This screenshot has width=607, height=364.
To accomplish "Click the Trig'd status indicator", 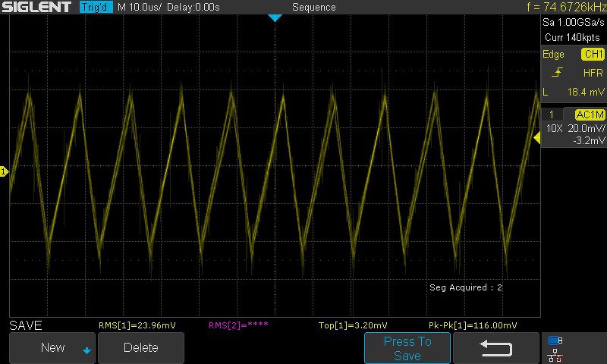I will (96, 7).
